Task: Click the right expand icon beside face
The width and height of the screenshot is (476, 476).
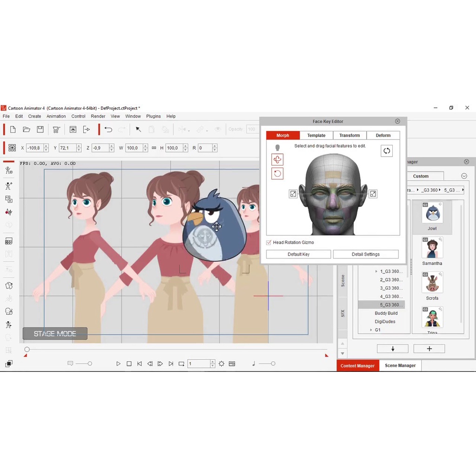Action: click(373, 194)
